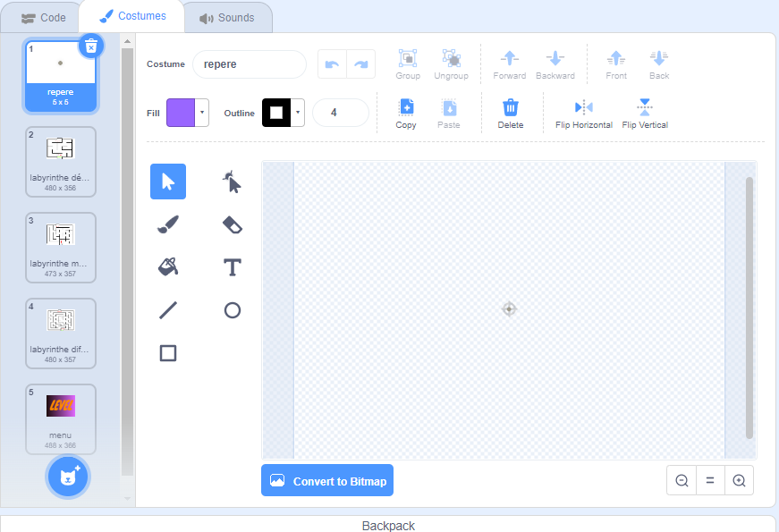Select the Fill bucket tool
This screenshot has height=532, width=779.
[168, 267]
